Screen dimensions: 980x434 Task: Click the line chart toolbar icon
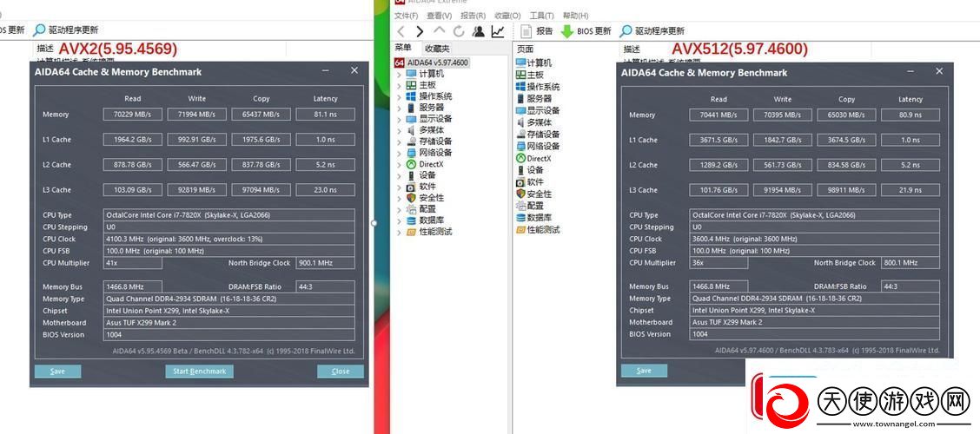498,31
